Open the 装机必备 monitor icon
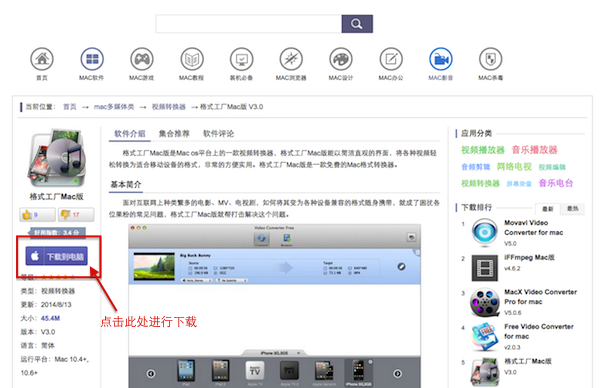The height and width of the screenshot is (388, 600). (x=241, y=59)
